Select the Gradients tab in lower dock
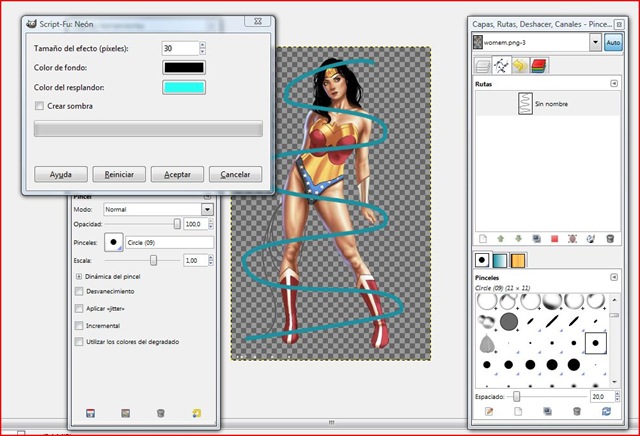640x436 pixels. 500,260
